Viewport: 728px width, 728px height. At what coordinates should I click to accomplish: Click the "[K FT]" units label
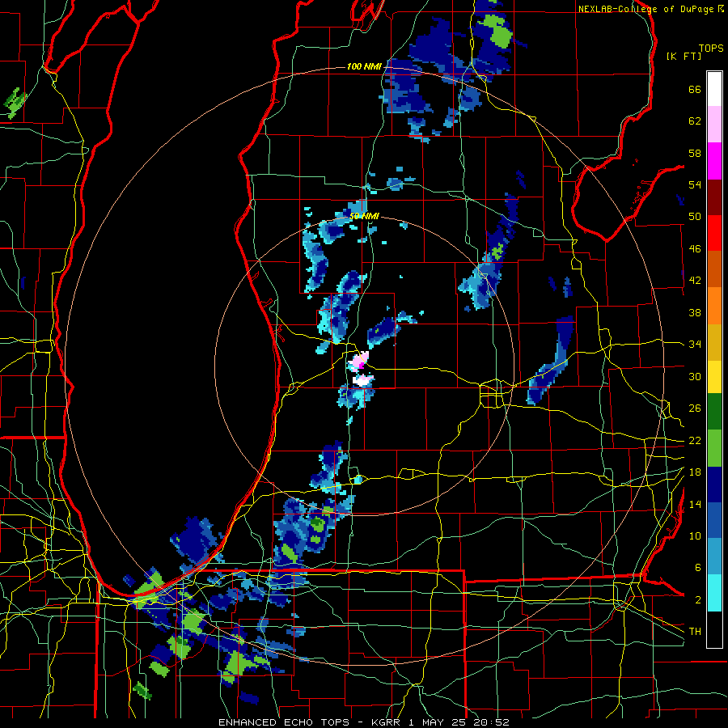click(684, 56)
